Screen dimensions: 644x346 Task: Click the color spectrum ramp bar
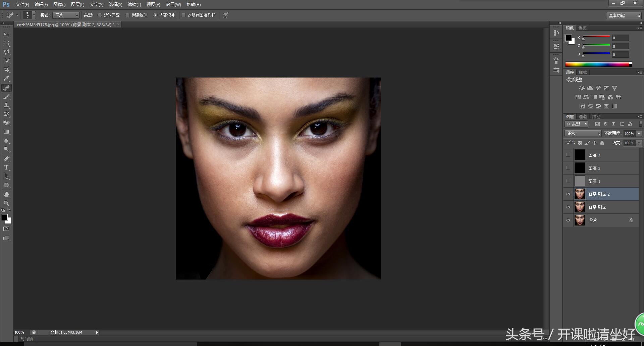click(598, 64)
